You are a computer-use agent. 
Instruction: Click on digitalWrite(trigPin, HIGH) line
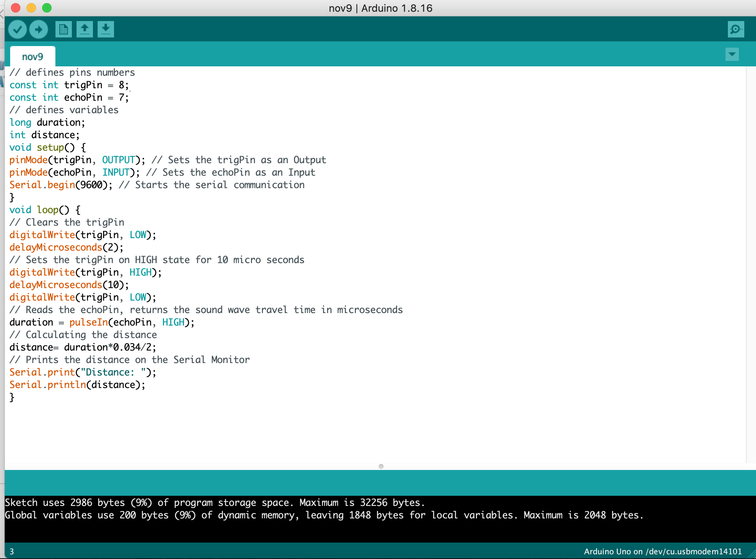pyautogui.click(x=86, y=272)
